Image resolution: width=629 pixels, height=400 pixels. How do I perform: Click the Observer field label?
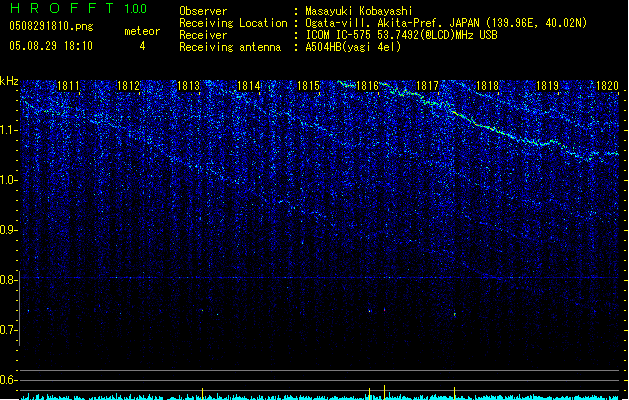pos(203,11)
